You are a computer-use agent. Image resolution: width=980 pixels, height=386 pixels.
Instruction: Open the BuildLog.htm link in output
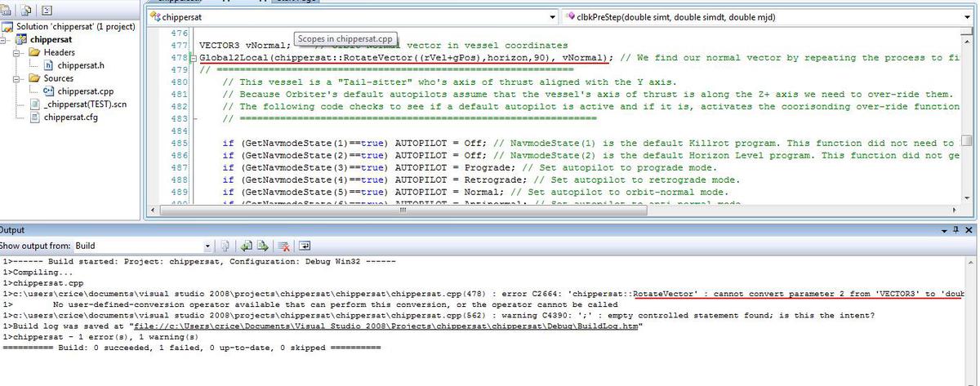pos(386,326)
